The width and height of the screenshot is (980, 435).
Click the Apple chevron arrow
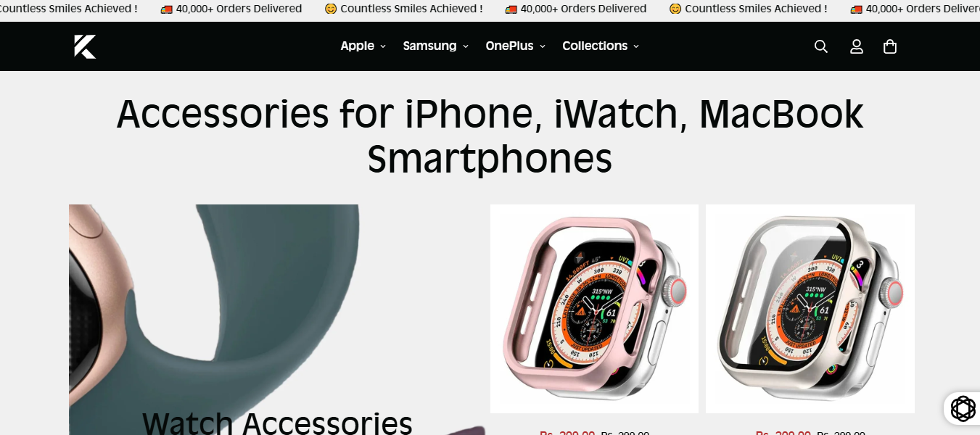pos(383,46)
